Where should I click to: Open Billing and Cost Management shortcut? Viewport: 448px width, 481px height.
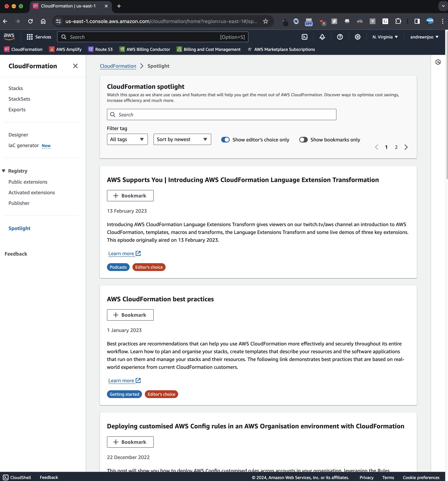point(208,49)
